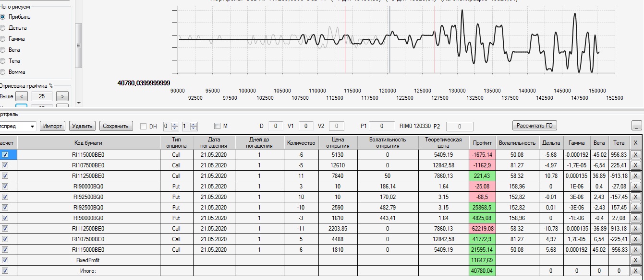Sort by Тип опциона column header

(177, 143)
